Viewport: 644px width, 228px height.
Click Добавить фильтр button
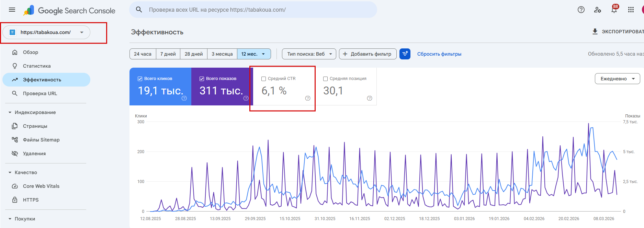coord(368,54)
